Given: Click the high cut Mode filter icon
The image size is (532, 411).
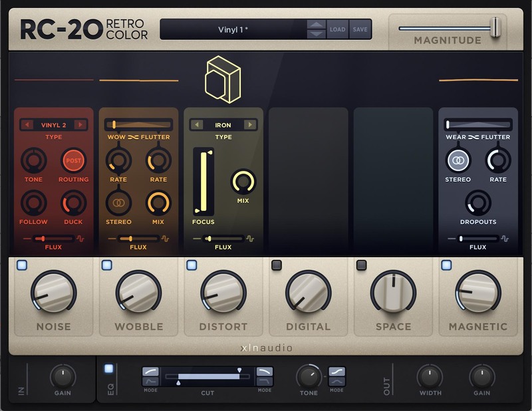Looking at the screenshot, I should (x=265, y=376).
